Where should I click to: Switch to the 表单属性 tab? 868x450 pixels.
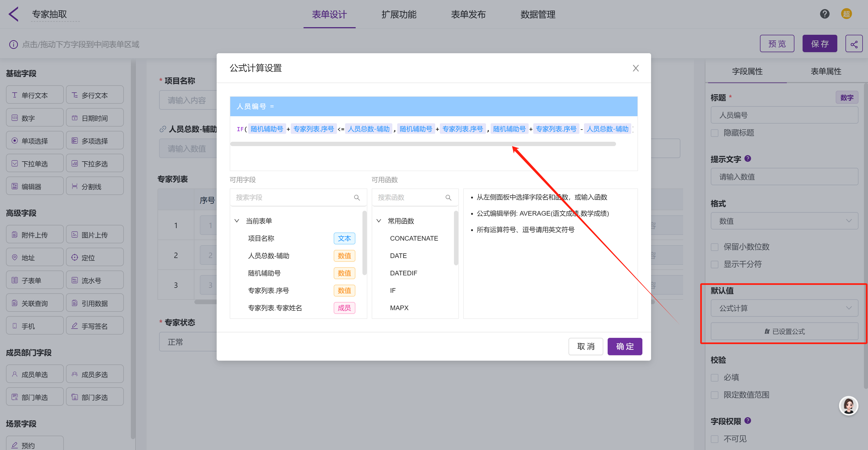pos(826,71)
